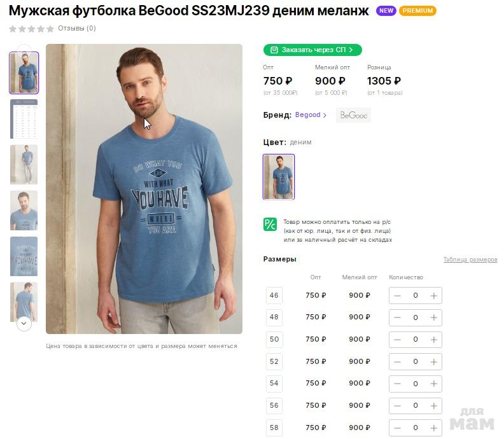Click the minus icon for size 56

point(397,405)
